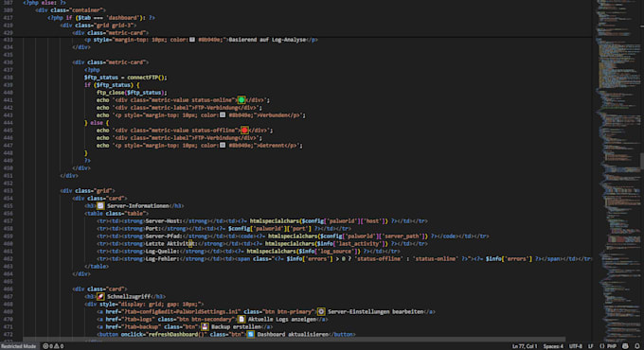
Task: Change end of line sequence LF
Action: [x=590, y=346]
